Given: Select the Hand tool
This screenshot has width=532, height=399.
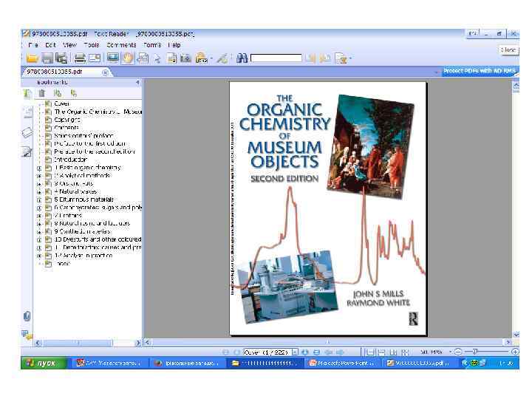Looking at the screenshot, I should (128, 58).
